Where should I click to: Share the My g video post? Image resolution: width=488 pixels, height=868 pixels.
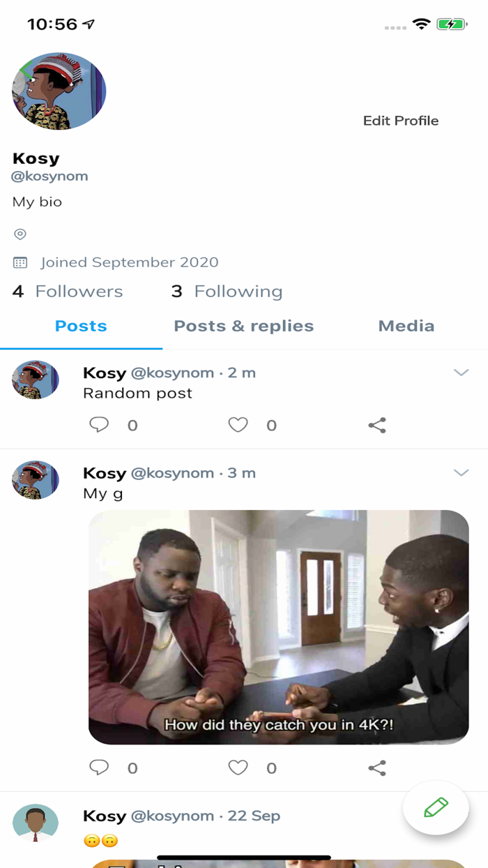point(377,768)
